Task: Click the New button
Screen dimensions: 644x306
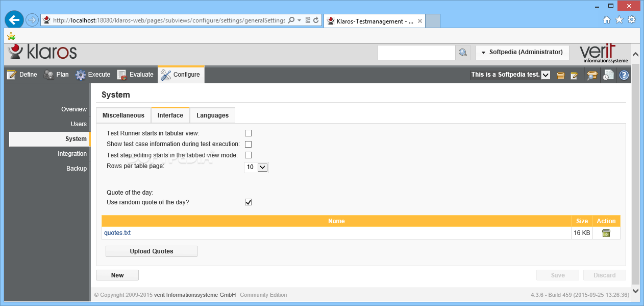Action: coord(117,275)
